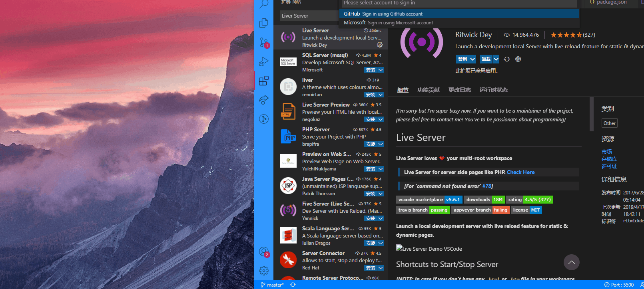This screenshot has width=644, height=289.
Task: Open the Git Graph activity icon
Action: point(264,119)
